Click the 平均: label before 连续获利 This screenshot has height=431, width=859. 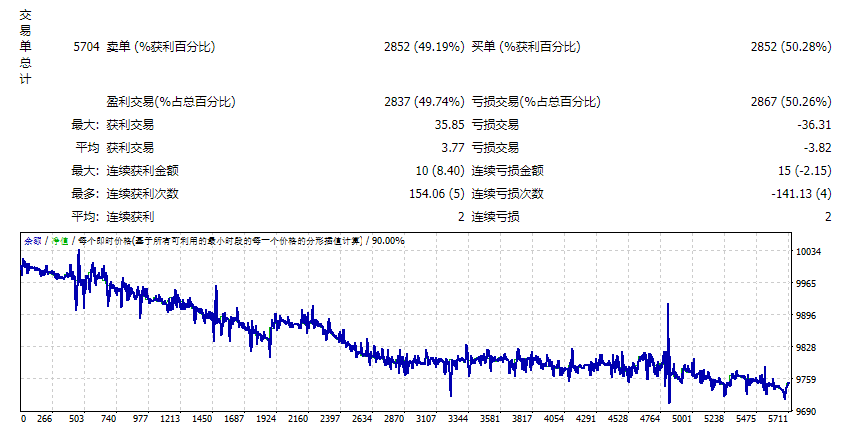pyautogui.click(x=85, y=217)
